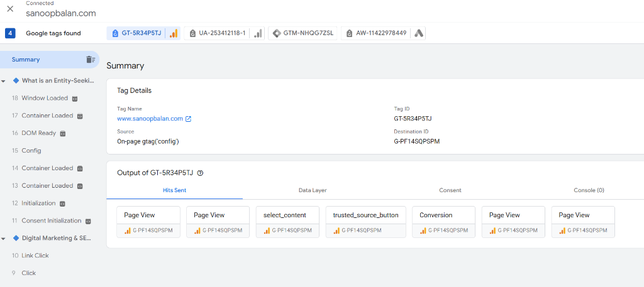Select event 13 Container Loaded
This screenshot has width=644, height=287.
pos(48,186)
